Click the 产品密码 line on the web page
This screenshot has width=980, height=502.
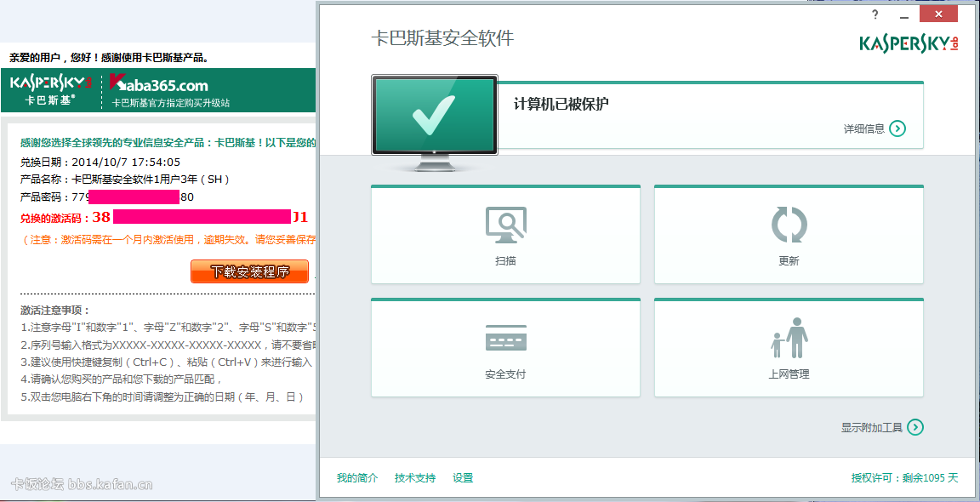[107, 197]
